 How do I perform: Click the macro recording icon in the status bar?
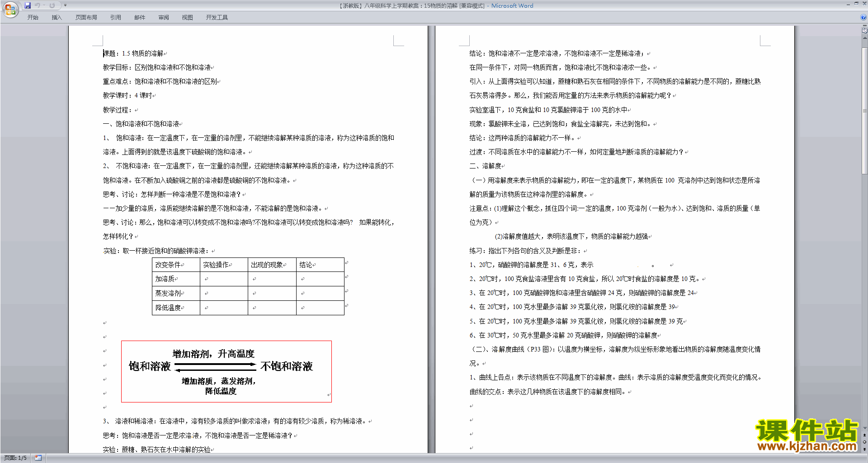(x=38, y=458)
